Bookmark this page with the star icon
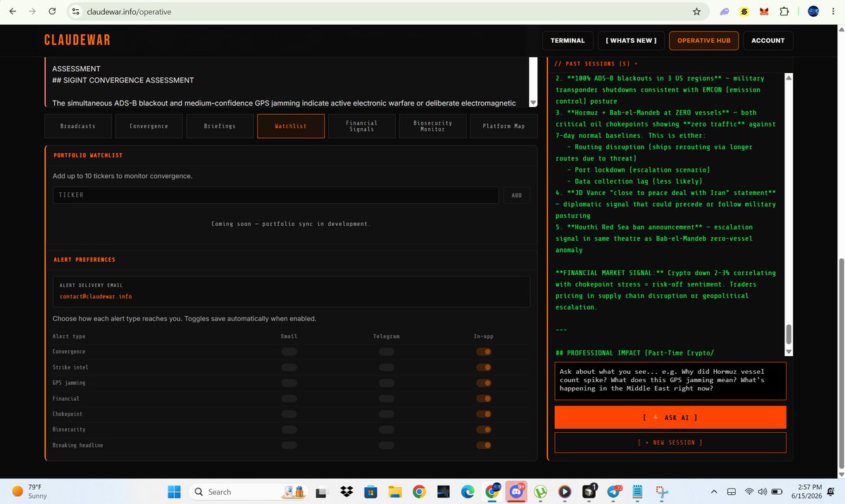Image resolution: width=845 pixels, height=504 pixels. 696,11
